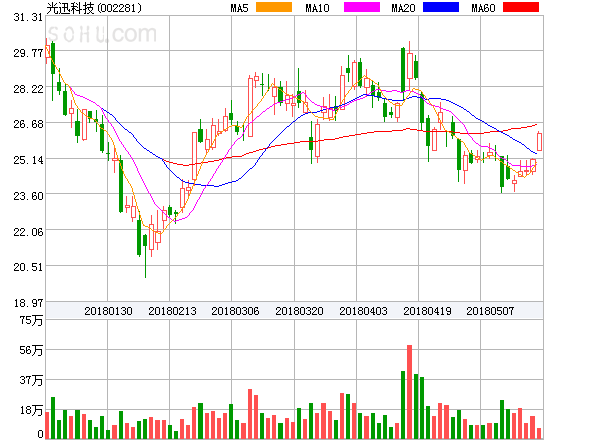The height and width of the screenshot is (440, 600).
Task: Click the MA10 legend label
Action: click(318, 8)
